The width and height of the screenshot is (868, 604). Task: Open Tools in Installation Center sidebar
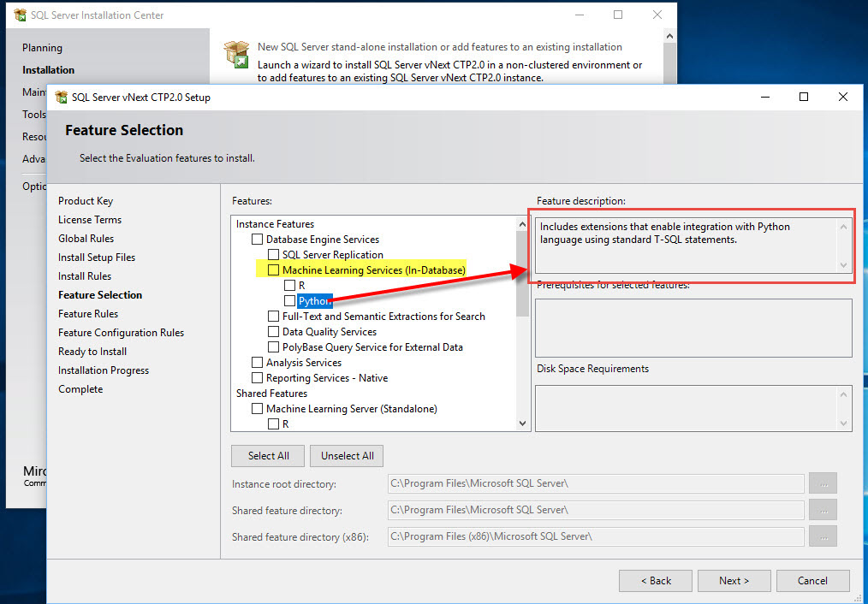(34, 115)
